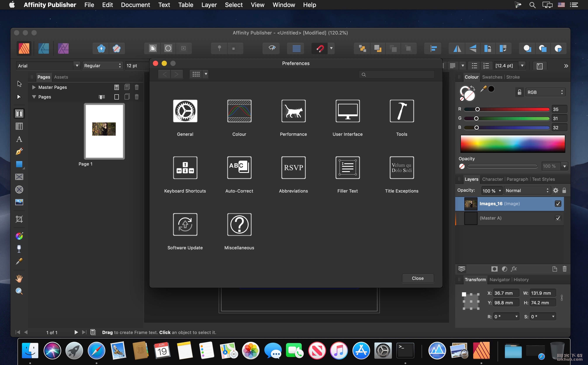
Task: Select the Artistic Text tool
Action: pos(19,139)
